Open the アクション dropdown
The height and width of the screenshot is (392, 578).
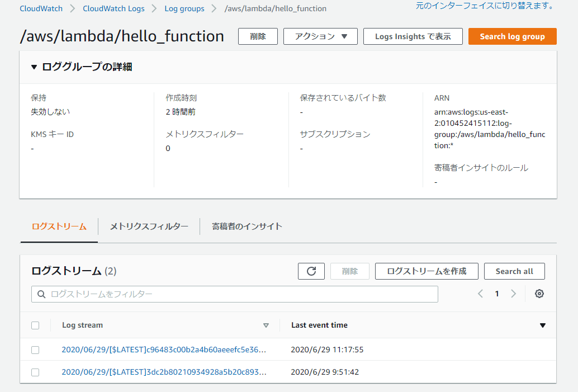point(320,36)
